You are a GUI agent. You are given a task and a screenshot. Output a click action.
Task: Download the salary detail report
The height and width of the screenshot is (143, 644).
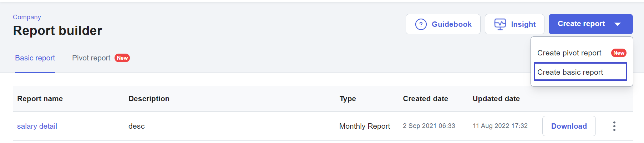[569, 126]
